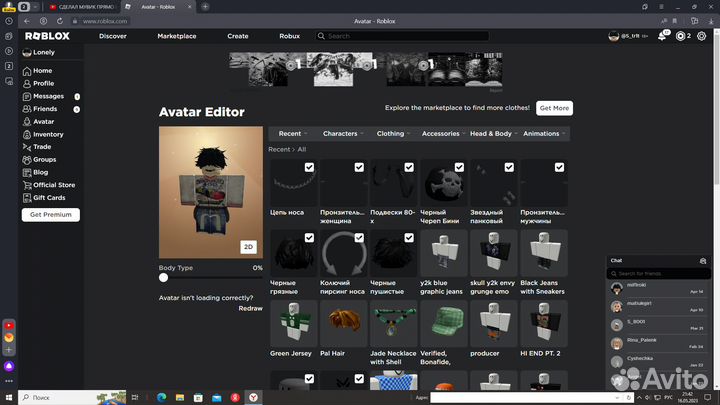Click the Get More button
The width and height of the screenshot is (720, 405).
(553, 108)
